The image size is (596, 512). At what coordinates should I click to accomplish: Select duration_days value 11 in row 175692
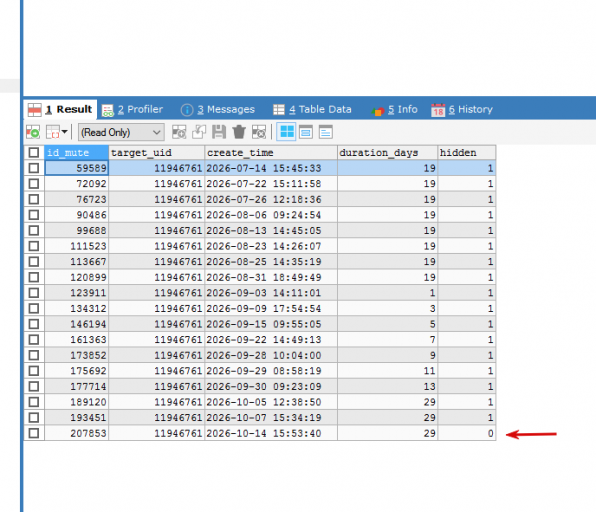388,371
